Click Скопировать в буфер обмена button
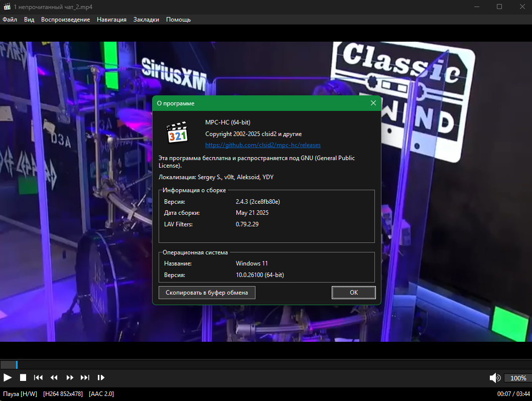The height and width of the screenshot is (401, 532). (207, 293)
